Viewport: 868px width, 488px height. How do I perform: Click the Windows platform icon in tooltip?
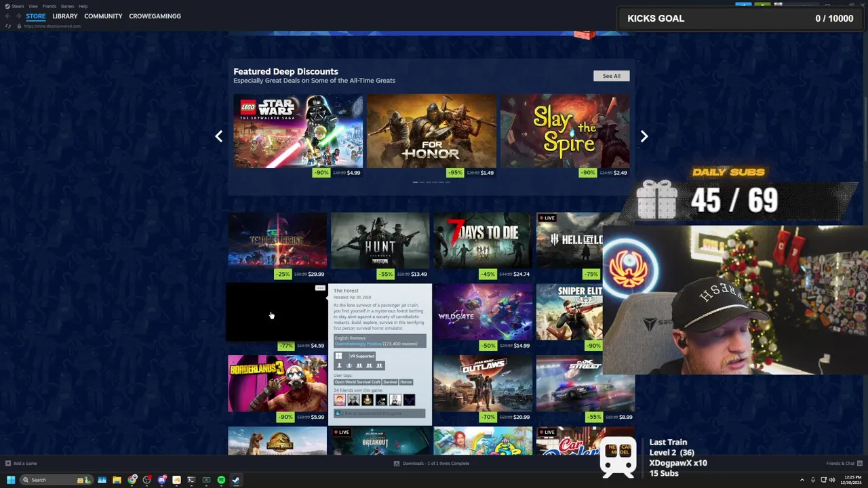339,356
